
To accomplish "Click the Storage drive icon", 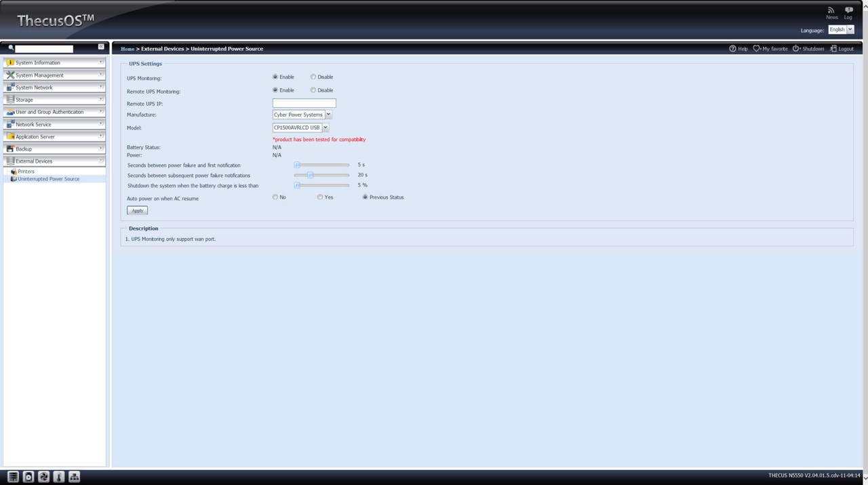I will point(10,100).
